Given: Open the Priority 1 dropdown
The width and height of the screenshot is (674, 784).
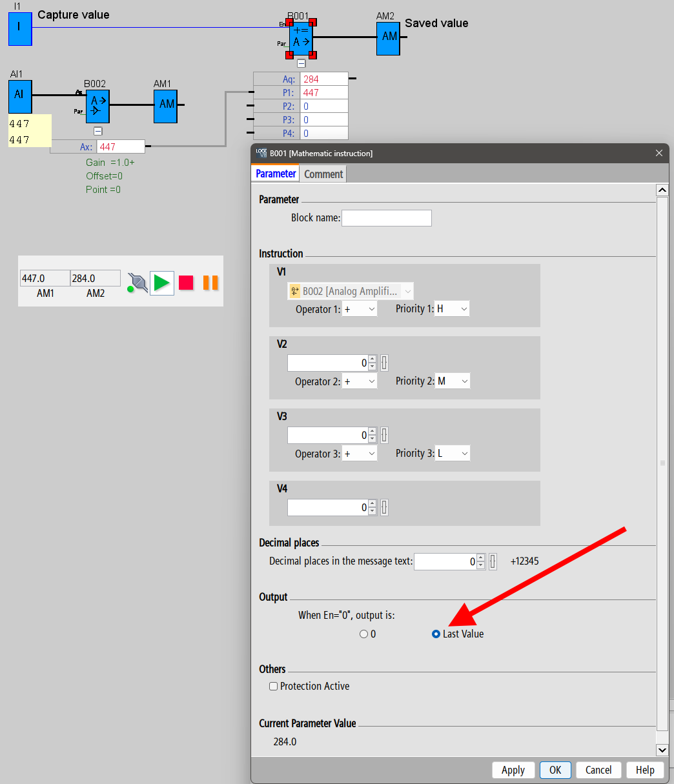Looking at the screenshot, I should coord(452,309).
